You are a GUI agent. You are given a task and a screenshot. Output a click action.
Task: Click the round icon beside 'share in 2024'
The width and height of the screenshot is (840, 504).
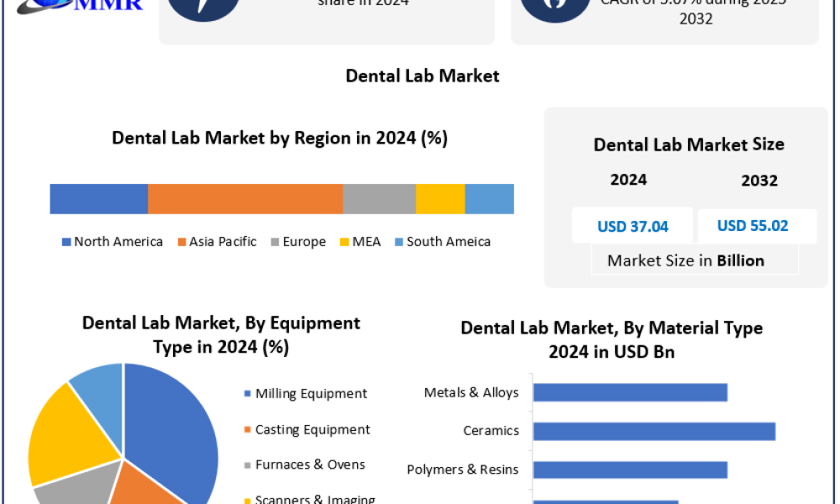click(203, 9)
